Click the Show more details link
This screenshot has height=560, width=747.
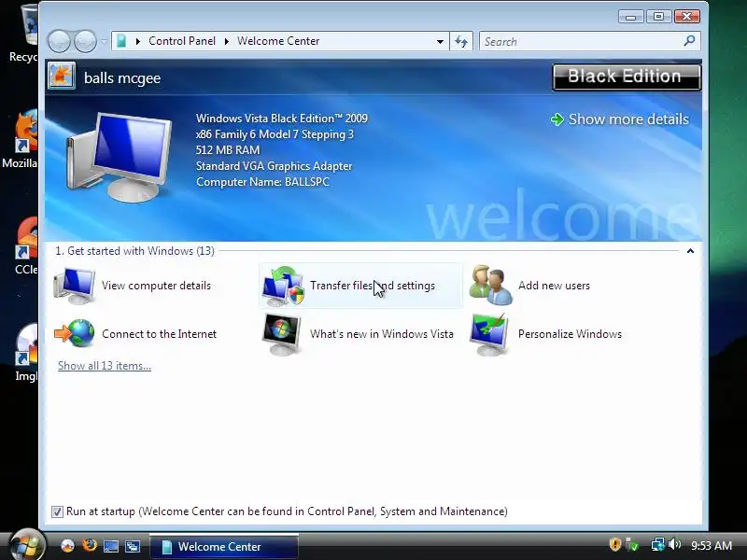(628, 119)
